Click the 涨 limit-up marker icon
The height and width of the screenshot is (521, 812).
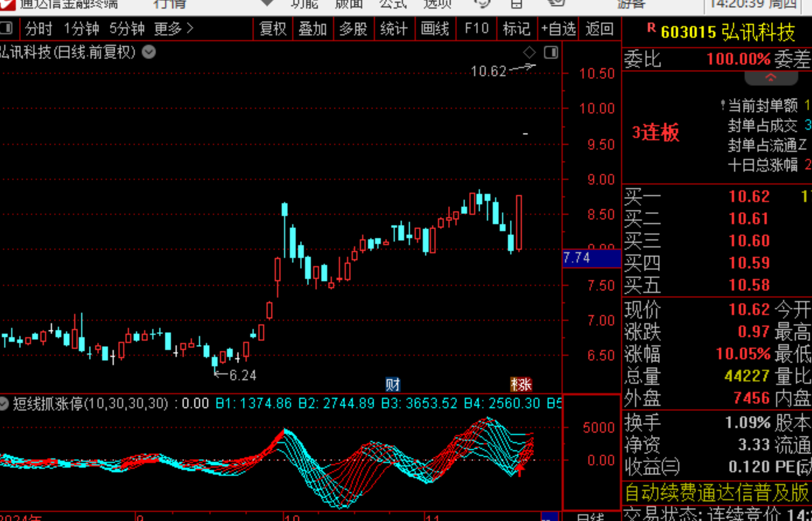click(x=521, y=384)
